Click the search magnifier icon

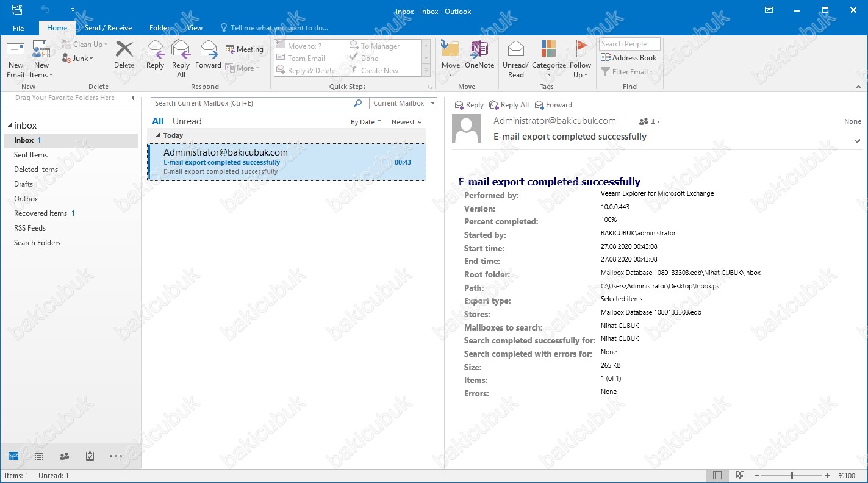click(x=358, y=103)
